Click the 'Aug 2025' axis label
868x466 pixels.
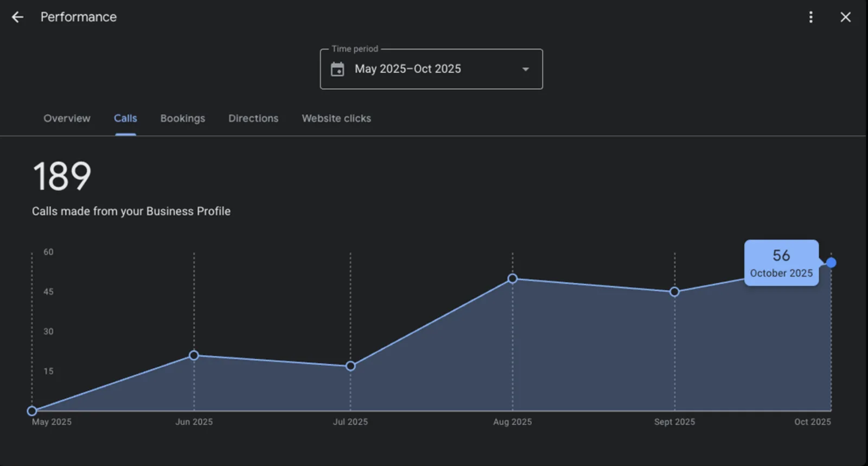tap(513, 422)
